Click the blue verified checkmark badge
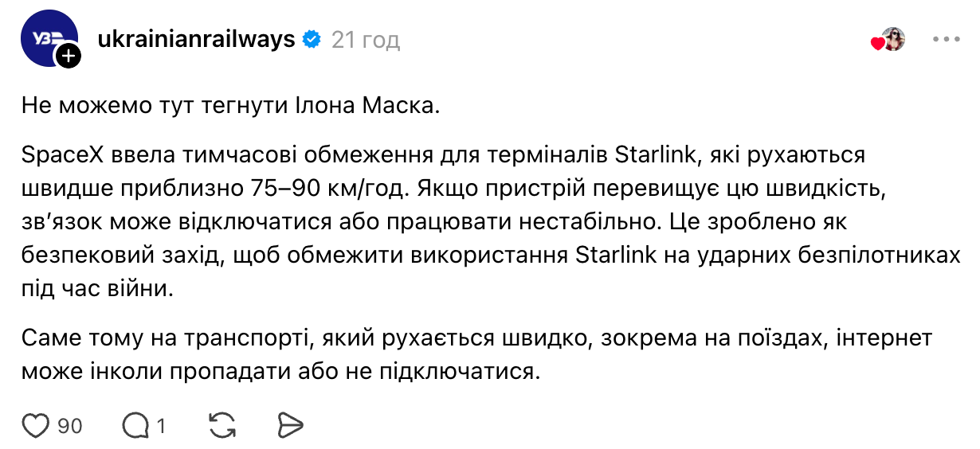Image resolution: width=980 pixels, height=449 pixels. tap(312, 39)
